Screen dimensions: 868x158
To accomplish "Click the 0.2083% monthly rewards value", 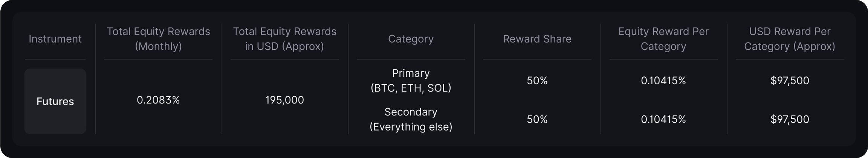I will coord(158,100).
